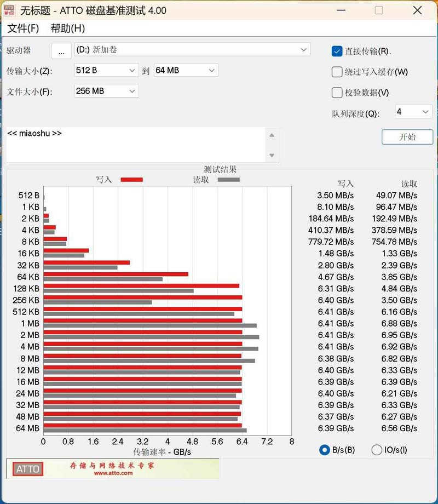Screen dimensions: 438x504
Task: Maximize the ATTO benchmark window
Action: 379,10
